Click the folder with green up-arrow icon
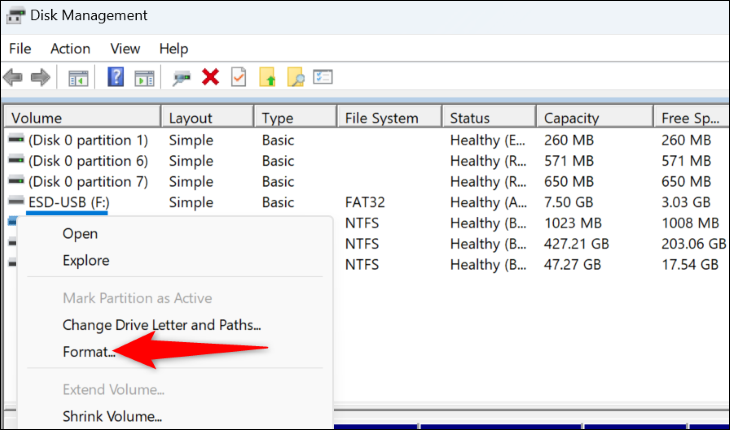730x430 pixels. pyautogui.click(x=267, y=77)
